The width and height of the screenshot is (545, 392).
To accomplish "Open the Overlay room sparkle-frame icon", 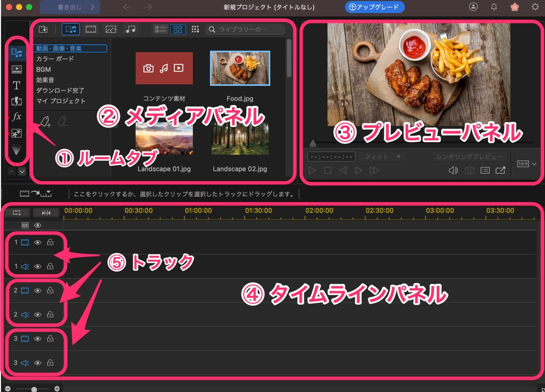I will (x=17, y=134).
